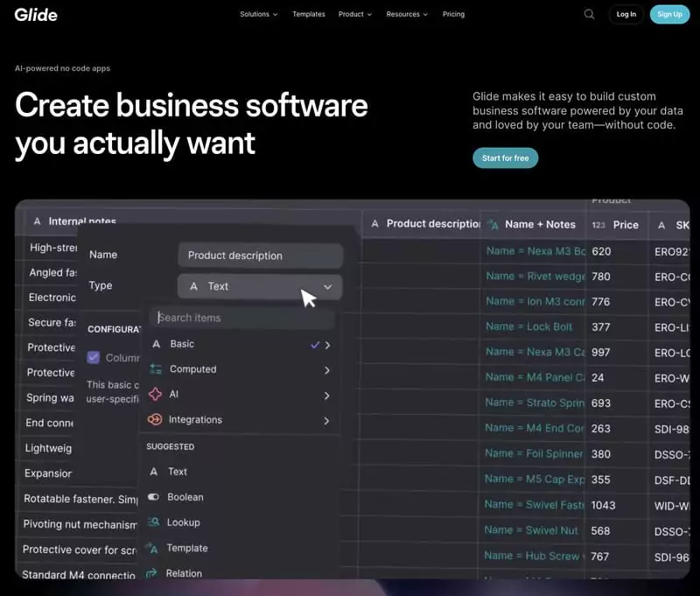Viewport: 700px width, 596px height.
Task: Open the Pricing nav item
Action: point(453,14)
